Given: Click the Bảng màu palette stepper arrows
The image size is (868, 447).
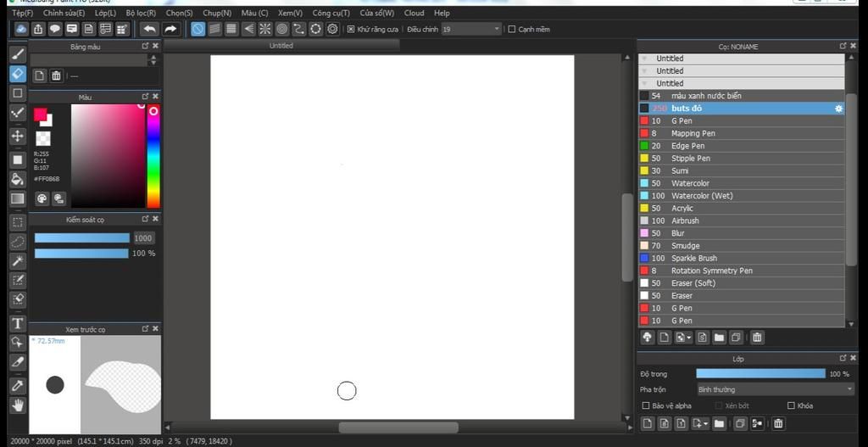Looking at the screenshot, I should pos(153,60).
